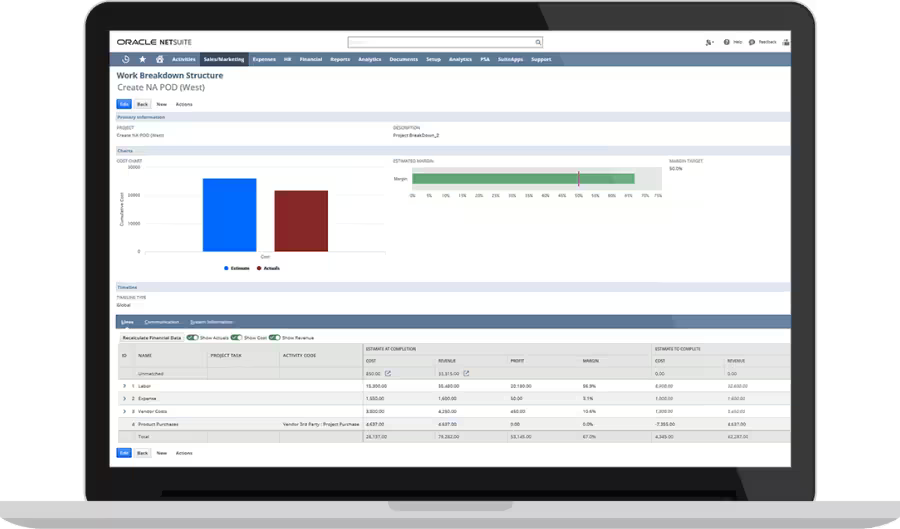
Task: Click the Shortcuts star icon
Action: (142, 59)
